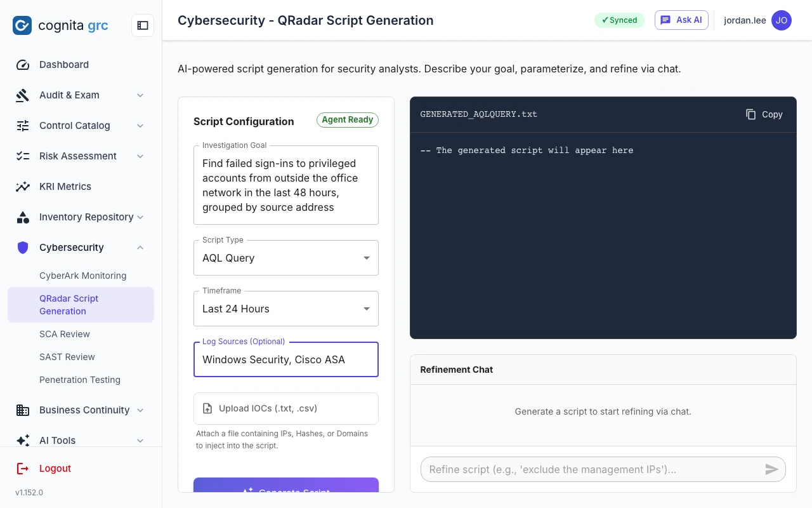The height and width of the screenshot is (508, 812).
Task: Click the Agent Ready badge
Action: click(x=348, y=120)
